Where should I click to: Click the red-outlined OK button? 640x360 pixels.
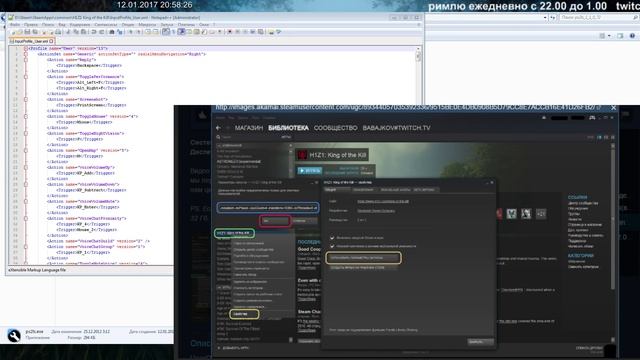[x=276, y=221]
